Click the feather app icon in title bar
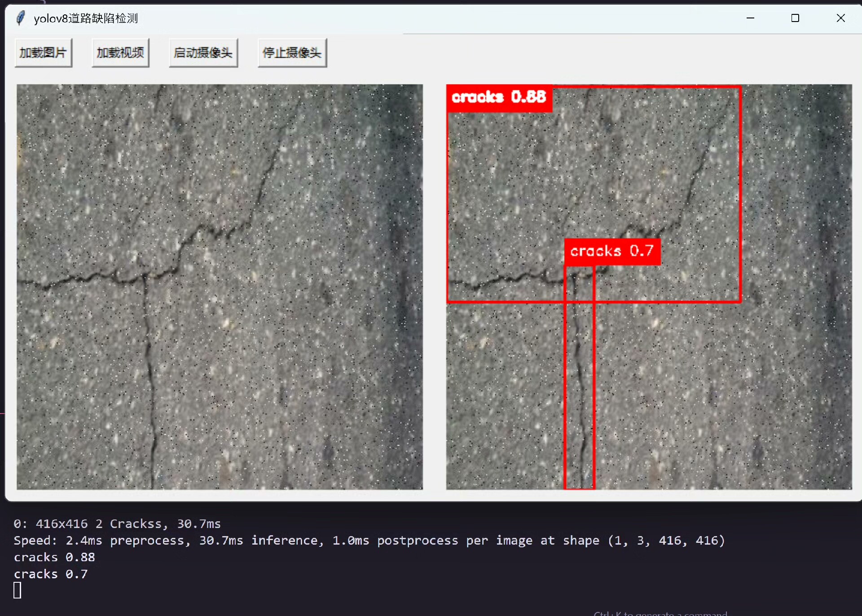Screen dimensions: 862x616 (x=20, y=18)
